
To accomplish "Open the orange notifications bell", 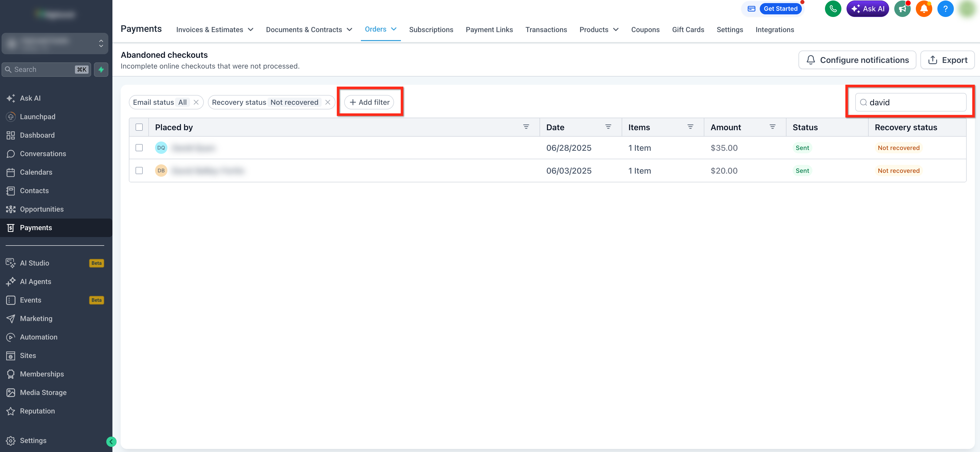I will (924, 9).
